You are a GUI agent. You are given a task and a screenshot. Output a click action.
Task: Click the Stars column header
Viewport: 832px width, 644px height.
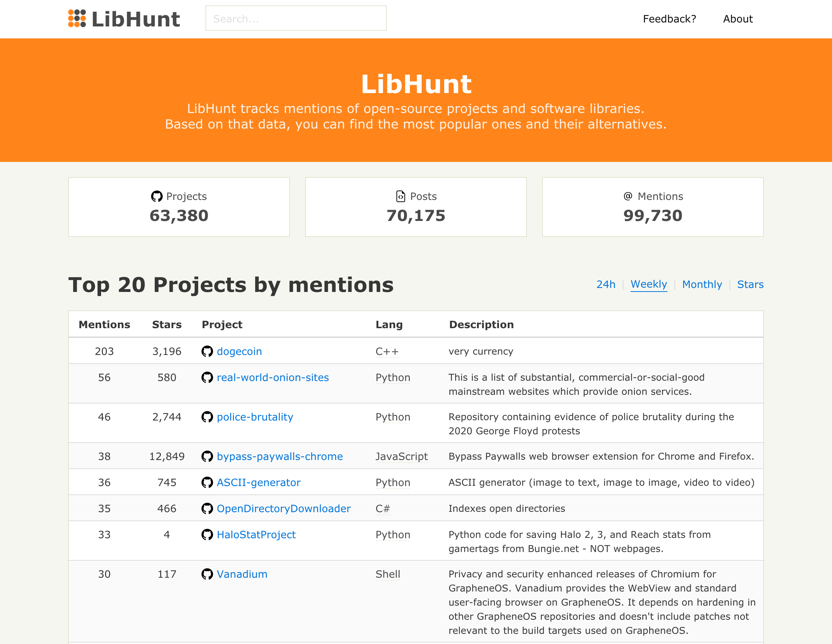[167, 325]
